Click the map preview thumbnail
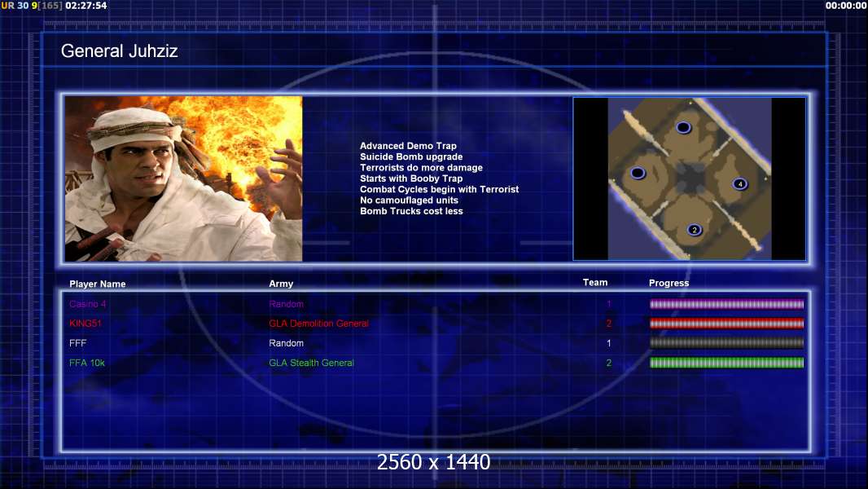 (689, 178)
